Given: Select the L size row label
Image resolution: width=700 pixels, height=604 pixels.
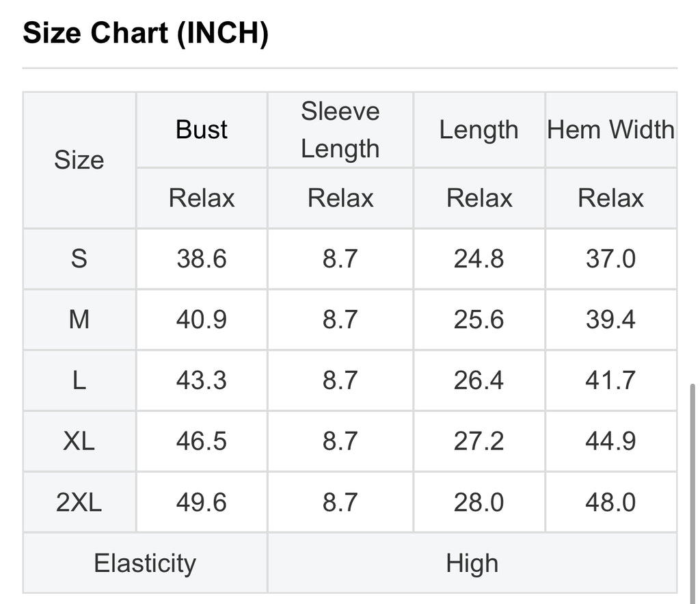Looking at the screenshot, I should pos(79,380).
